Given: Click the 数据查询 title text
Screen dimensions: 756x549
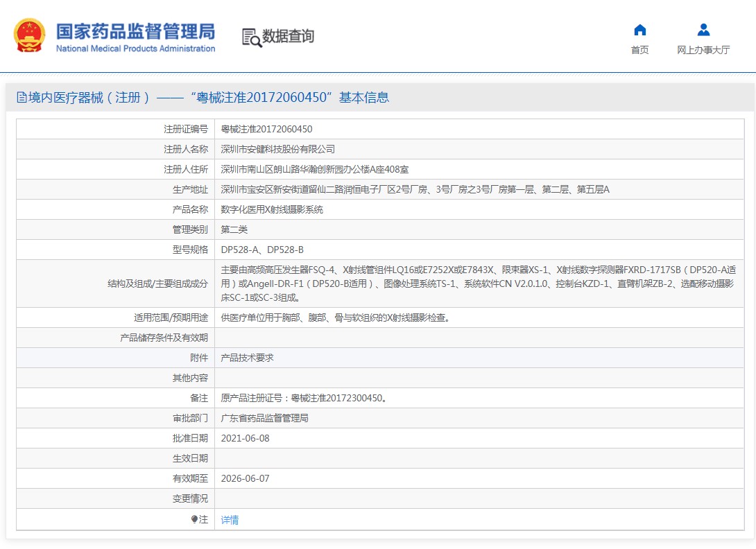Looking at the screenshot, I should point(288,36).
